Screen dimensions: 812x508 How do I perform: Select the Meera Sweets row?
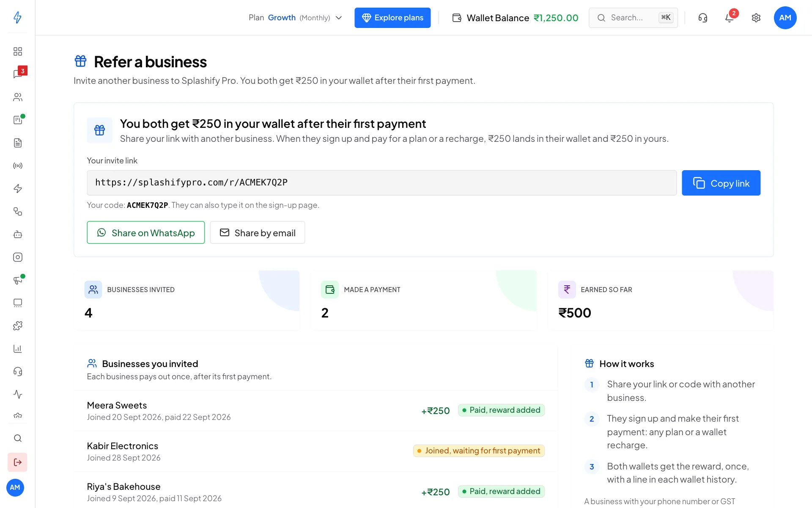(315, 411)
